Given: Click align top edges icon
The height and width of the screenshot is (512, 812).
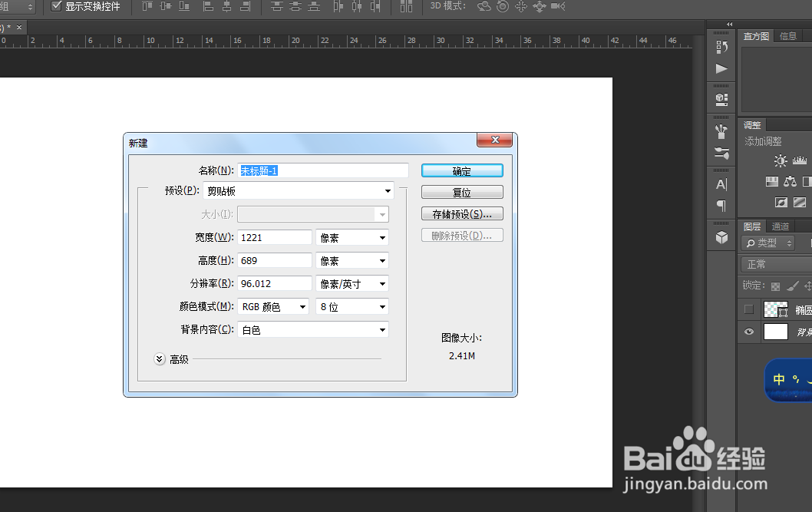Looking at the screenshot, I should click(x=147, y=6).
